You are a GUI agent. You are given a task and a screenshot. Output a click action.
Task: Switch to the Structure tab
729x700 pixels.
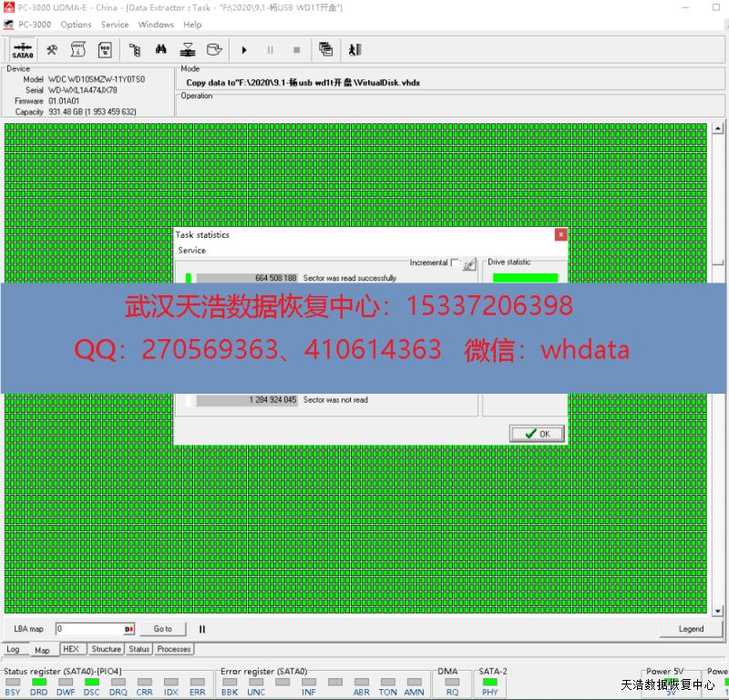coord(106,649)
